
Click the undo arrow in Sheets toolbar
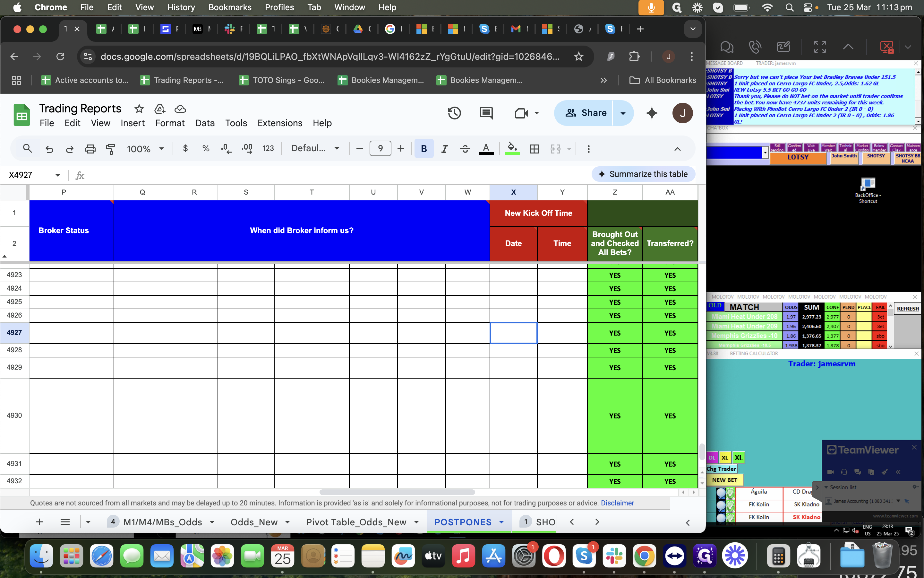tap(49, 149)
